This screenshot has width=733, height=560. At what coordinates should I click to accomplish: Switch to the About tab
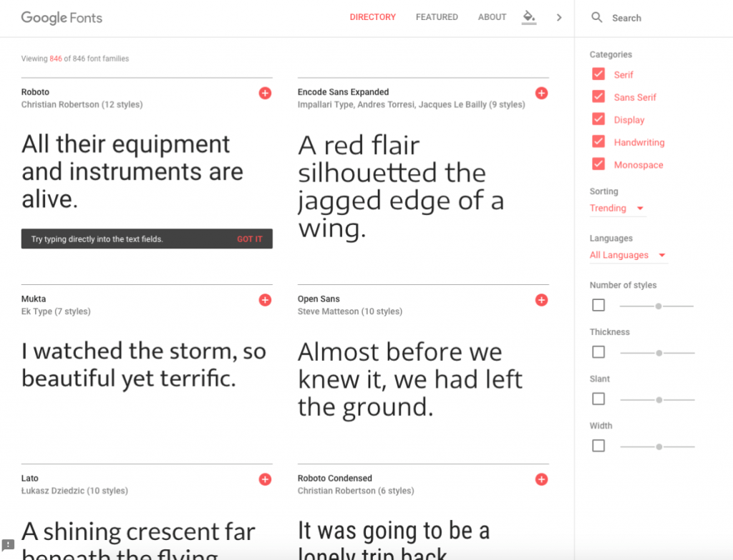click(x=492, y=17)
